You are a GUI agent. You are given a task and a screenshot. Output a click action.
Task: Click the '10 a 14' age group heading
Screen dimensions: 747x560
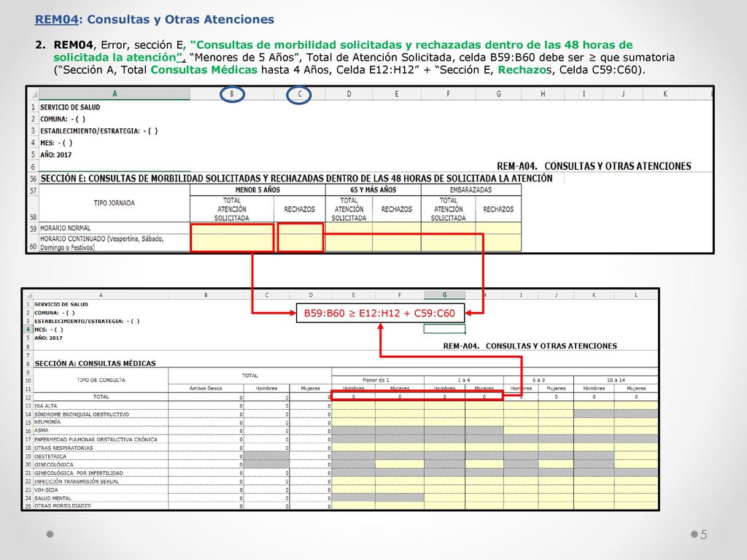616,380
